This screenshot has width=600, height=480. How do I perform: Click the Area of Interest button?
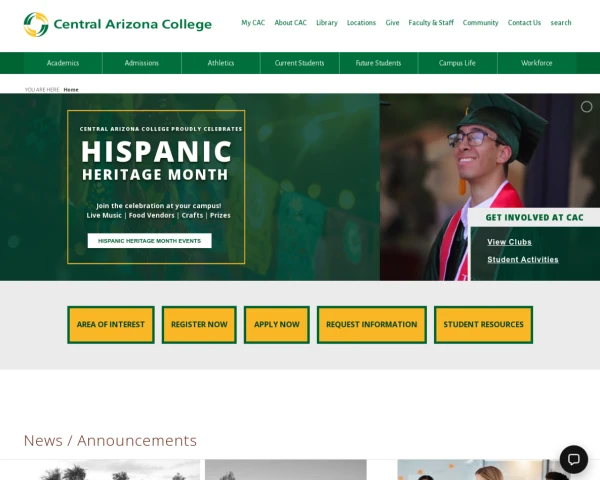(x=111, y=325)
